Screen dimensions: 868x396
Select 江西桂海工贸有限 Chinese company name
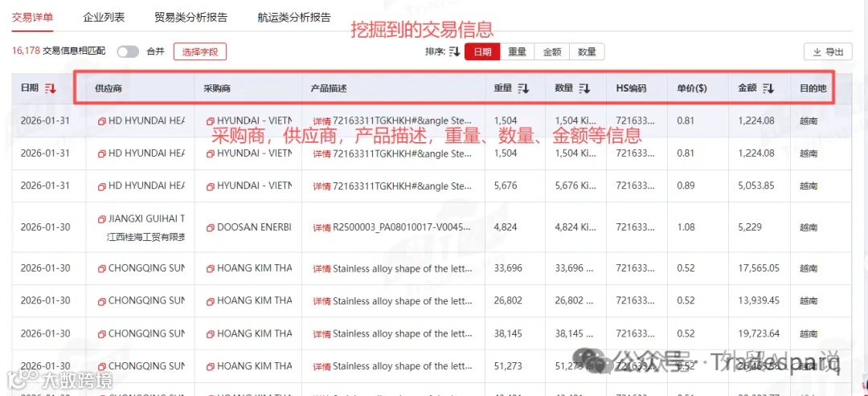point(146,237)
